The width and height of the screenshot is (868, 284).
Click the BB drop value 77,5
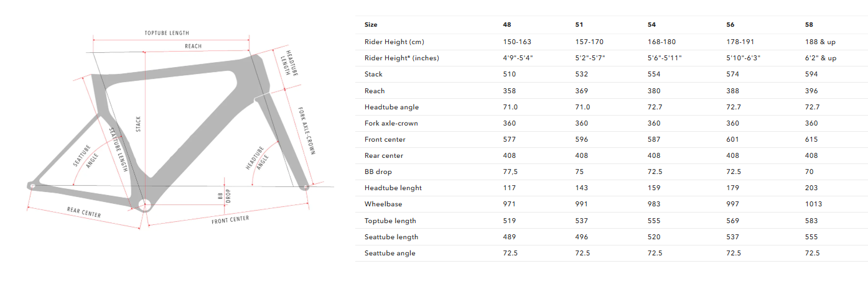(510, 172)
